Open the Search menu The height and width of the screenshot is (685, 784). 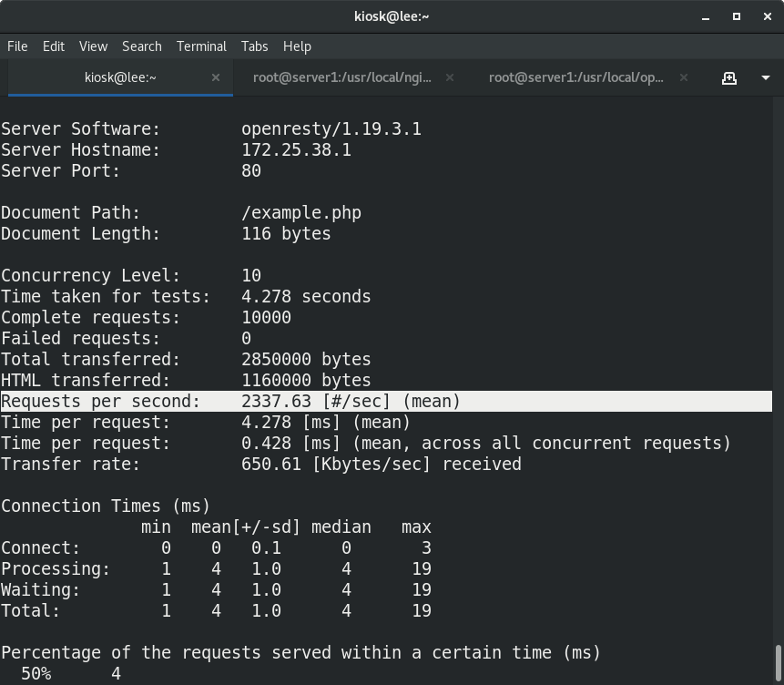[x=142, y=46]
